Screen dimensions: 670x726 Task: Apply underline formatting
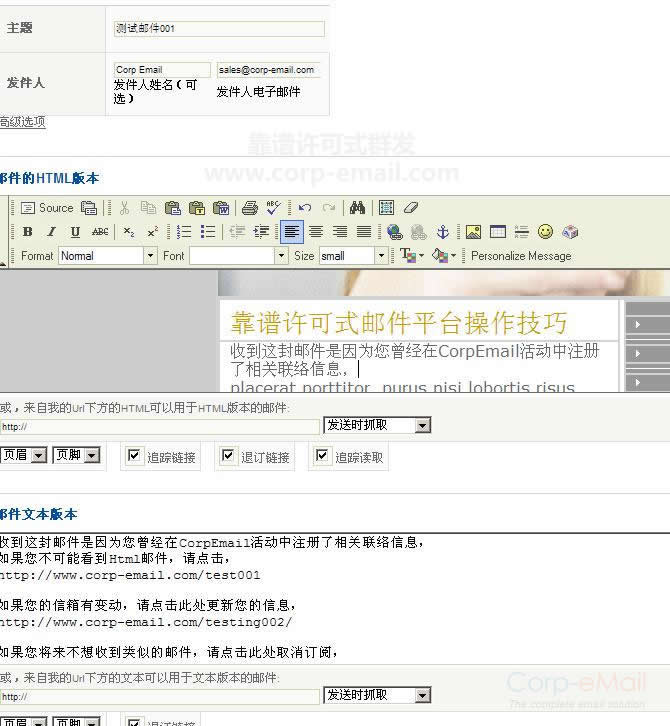point(75,232)
